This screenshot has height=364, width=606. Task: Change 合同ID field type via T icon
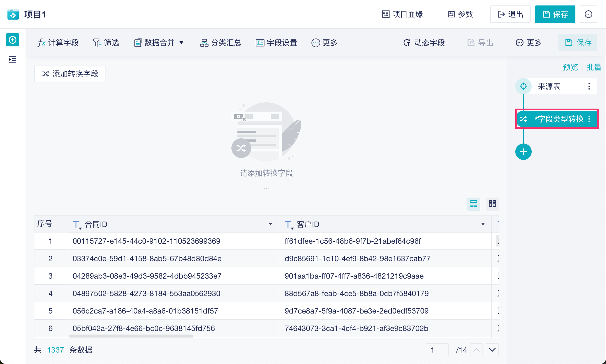76,225
